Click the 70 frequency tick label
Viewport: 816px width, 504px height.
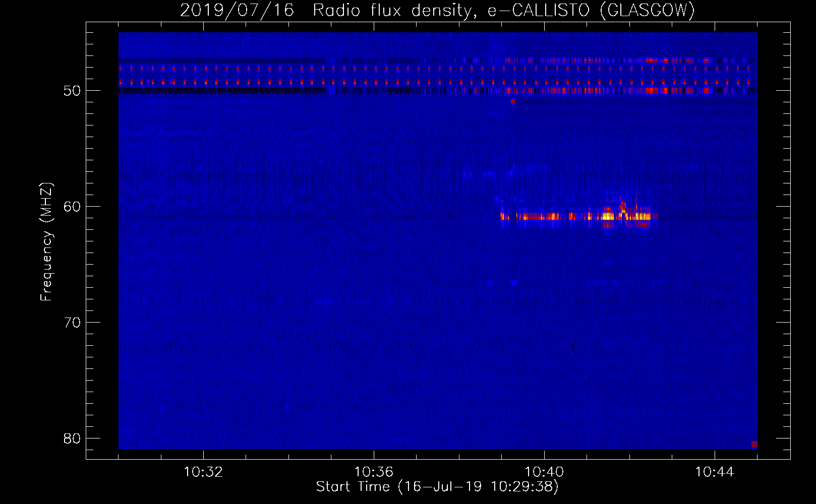pos(72,323)
